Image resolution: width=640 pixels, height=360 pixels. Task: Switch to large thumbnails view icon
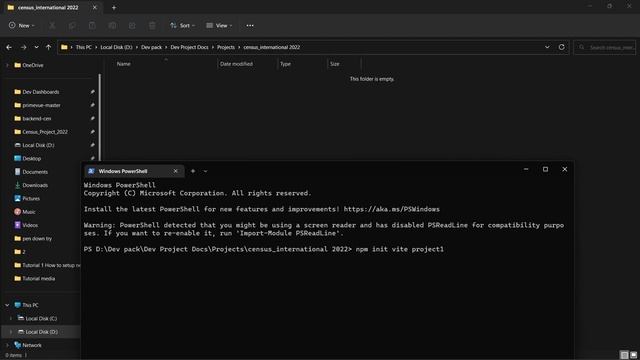coord(633,355)
